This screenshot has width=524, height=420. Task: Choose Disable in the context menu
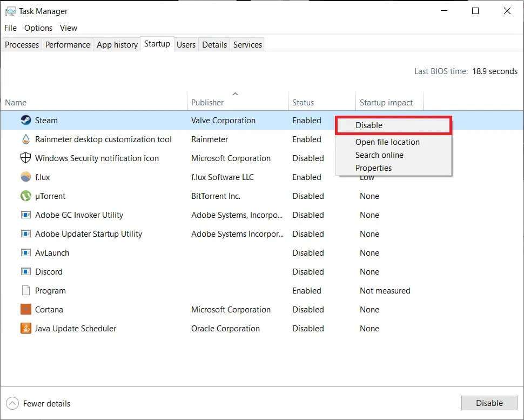coord(393,125)
